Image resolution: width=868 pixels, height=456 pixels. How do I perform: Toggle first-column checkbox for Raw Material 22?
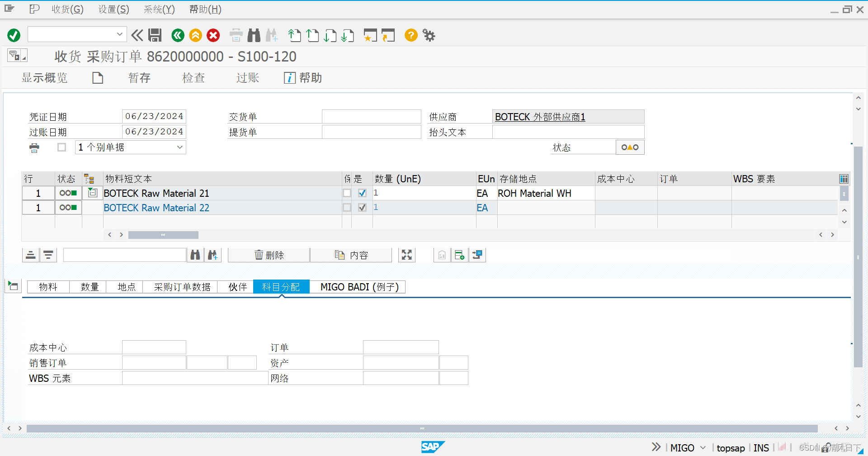coord(347,208)
